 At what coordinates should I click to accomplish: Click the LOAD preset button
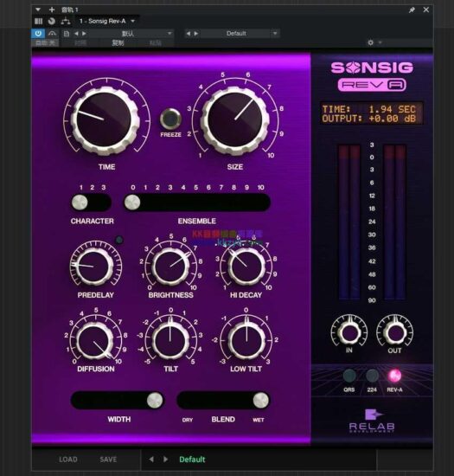(x=68, y=460)
